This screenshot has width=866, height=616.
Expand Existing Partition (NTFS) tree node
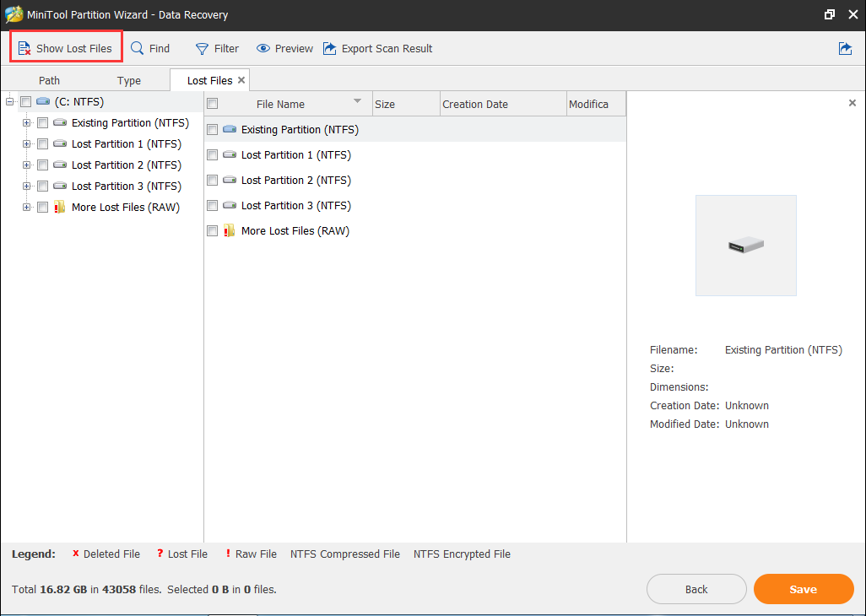[x=26, y=123]
